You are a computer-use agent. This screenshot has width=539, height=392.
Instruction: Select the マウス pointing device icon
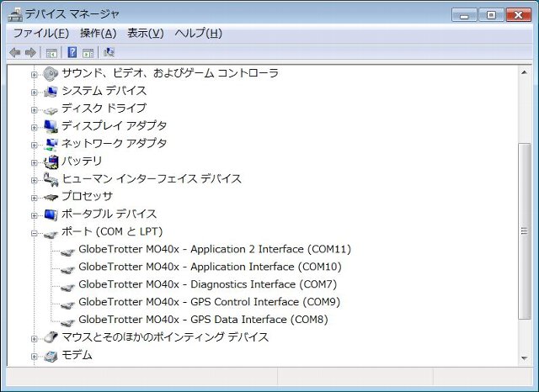(x=51, y=337)
